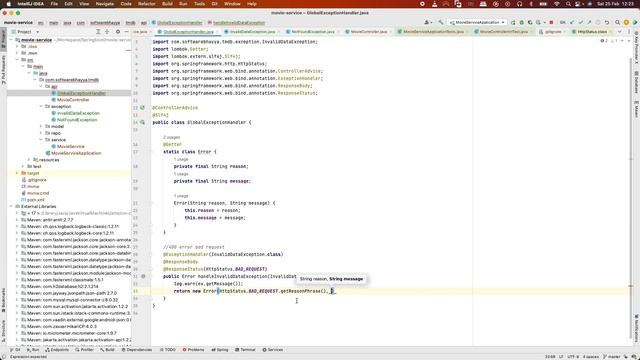Click the red stop button
This screenshot has width=640, height=360.
coord(551,22)
